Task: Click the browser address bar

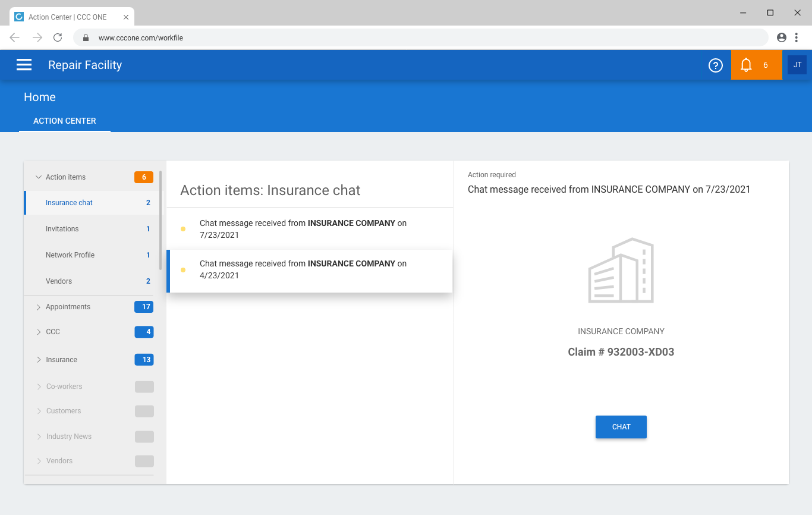Action: pos(421,37)
